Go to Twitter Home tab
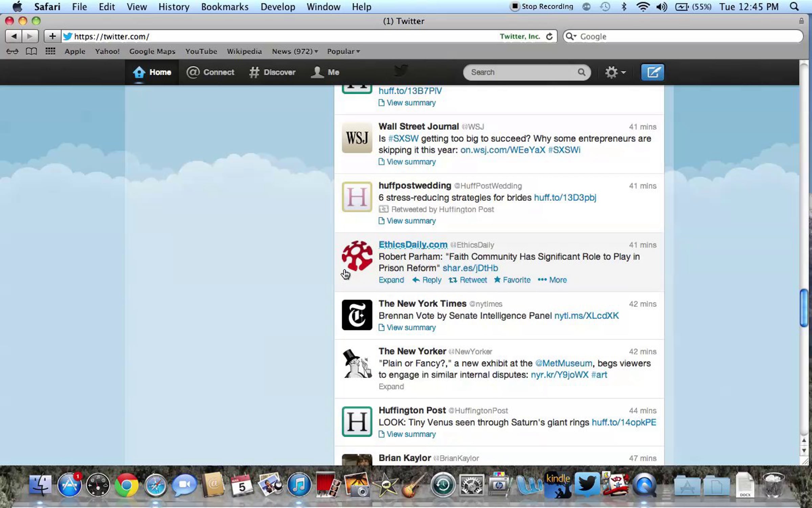Image resolution: width=812 pixels, height=508 pixels. click(x=152, y=72)
